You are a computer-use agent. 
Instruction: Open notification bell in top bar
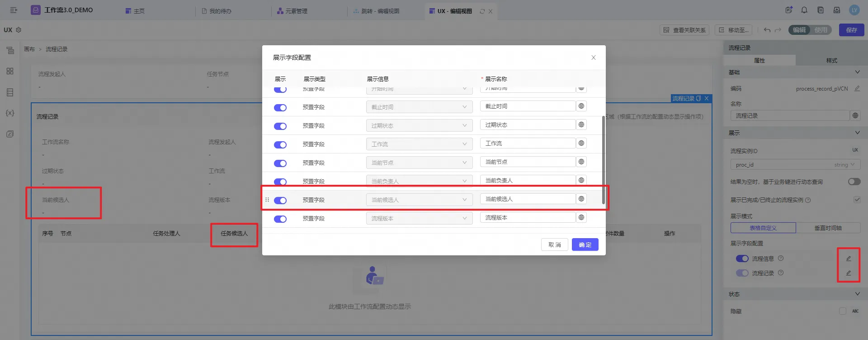[804, 10]
